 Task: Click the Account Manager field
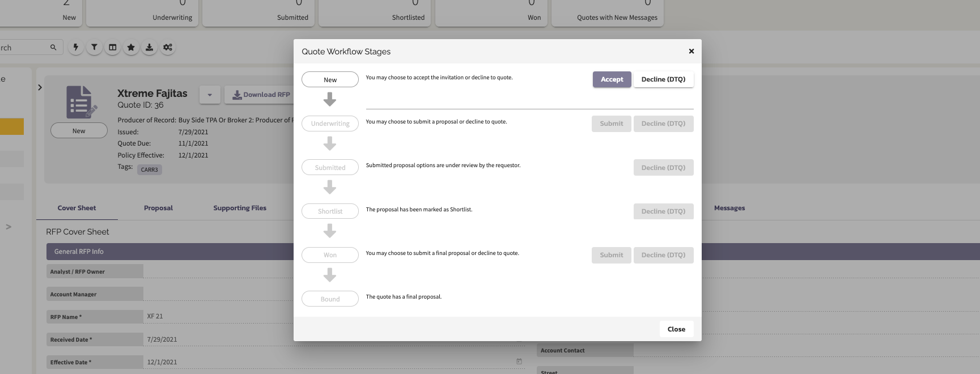point(218,294)
